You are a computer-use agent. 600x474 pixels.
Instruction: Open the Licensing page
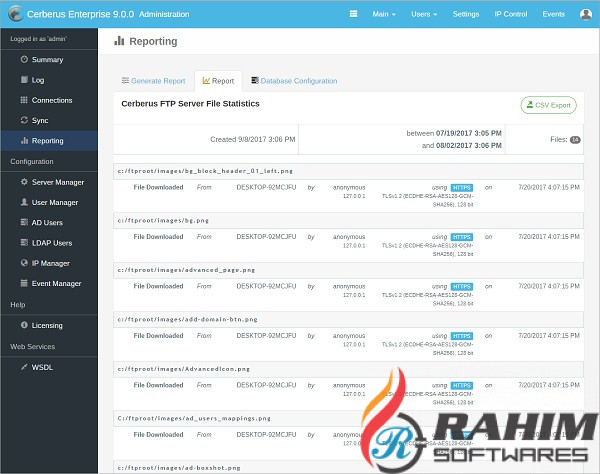point(48,325)
